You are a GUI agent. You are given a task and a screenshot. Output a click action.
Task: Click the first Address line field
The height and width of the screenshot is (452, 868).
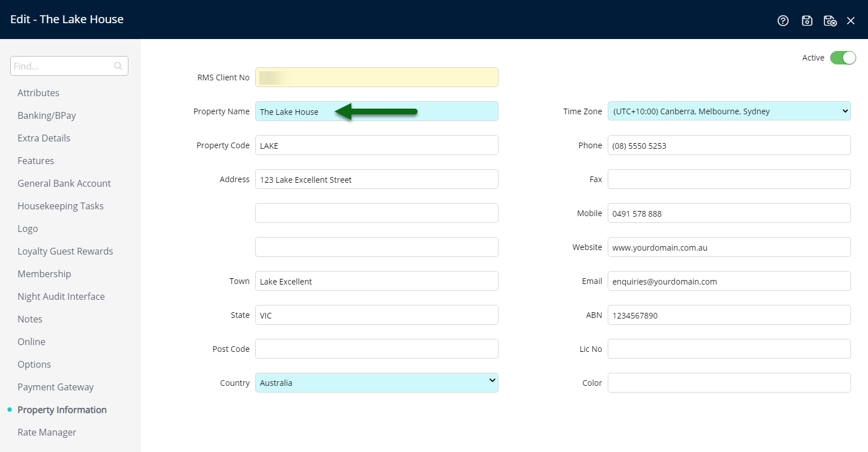click(x=377, y=179)
